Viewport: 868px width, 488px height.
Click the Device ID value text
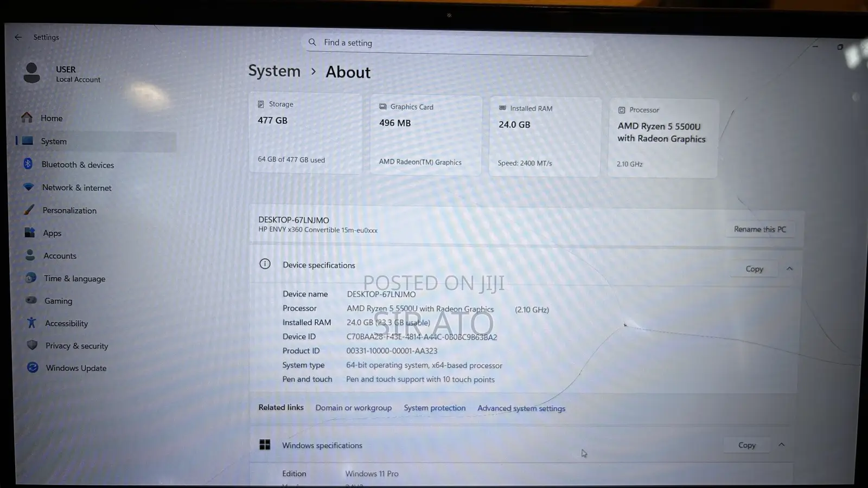[422, 337]
